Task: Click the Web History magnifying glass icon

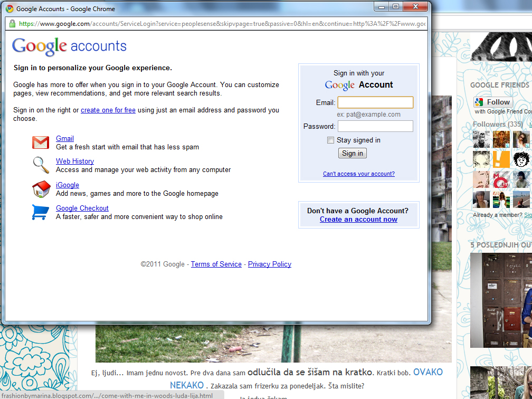Action: (41, 165)
